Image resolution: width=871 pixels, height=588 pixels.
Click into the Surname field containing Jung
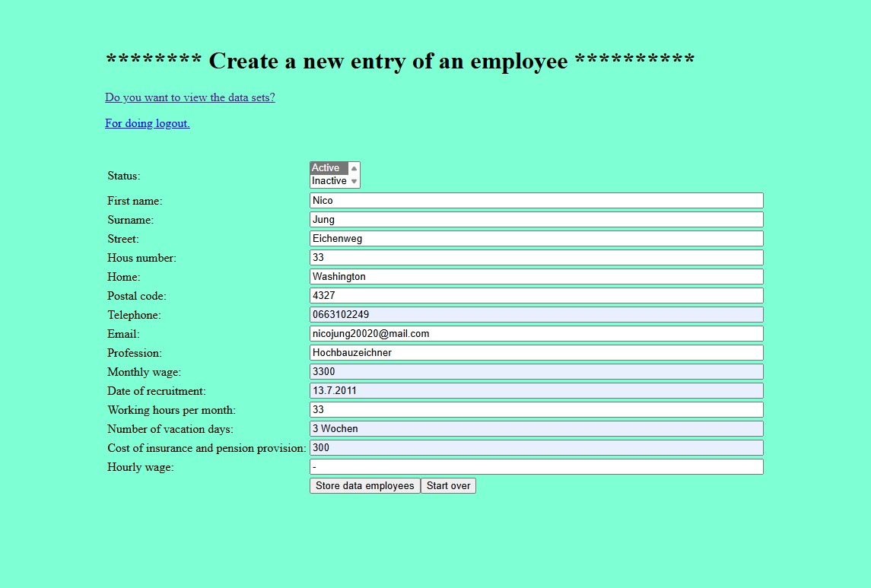coord(536,219)
